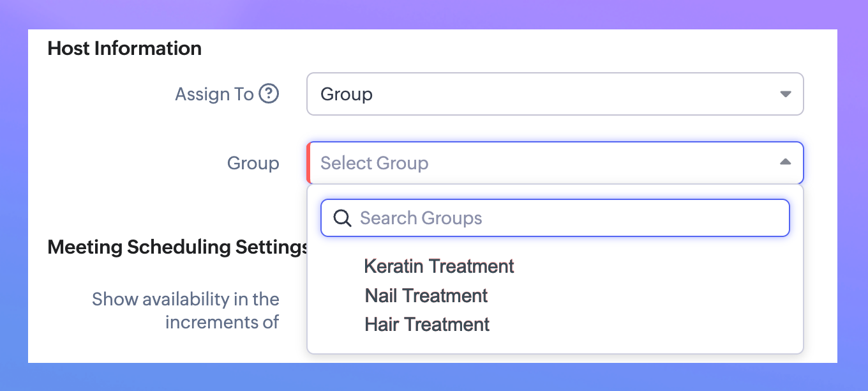Click the Assign To help question-mark icon

(x=269, y=94)
